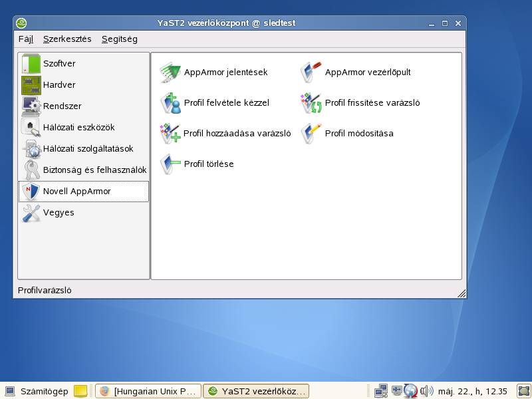Open the network connection tray icon
Screen dimensions: 532x399
(380, 391)
